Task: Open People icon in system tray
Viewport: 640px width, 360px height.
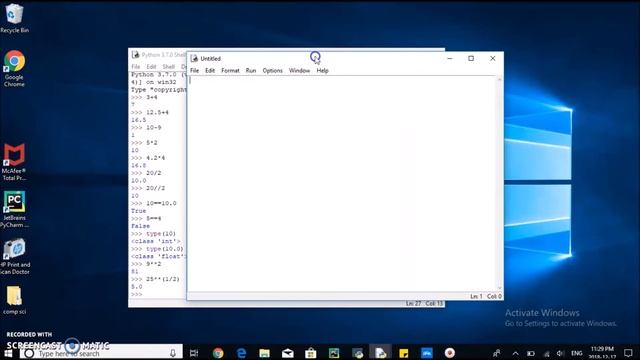Action: coord(497,353)
